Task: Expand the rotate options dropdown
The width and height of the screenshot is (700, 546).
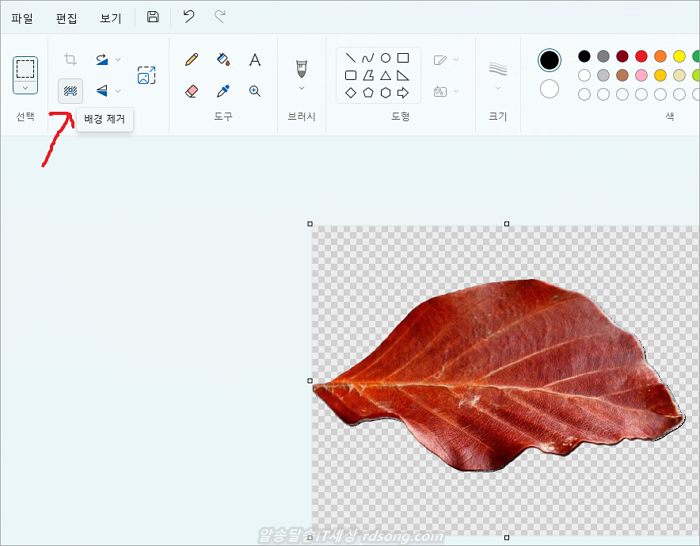Action: (x=118, y=60)
